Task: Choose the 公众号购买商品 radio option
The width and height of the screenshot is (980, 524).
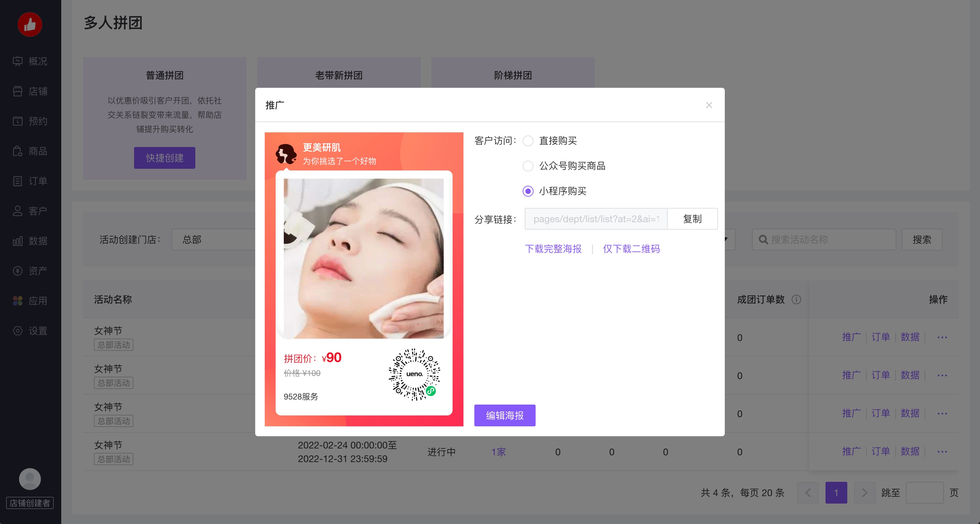Action: tap(528, 166)
